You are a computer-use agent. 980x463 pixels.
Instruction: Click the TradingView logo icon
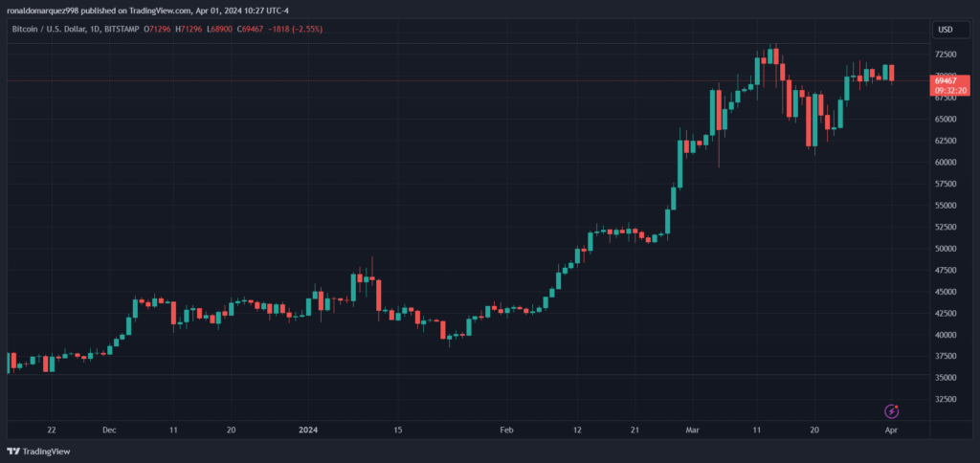[x=12, y=452]
